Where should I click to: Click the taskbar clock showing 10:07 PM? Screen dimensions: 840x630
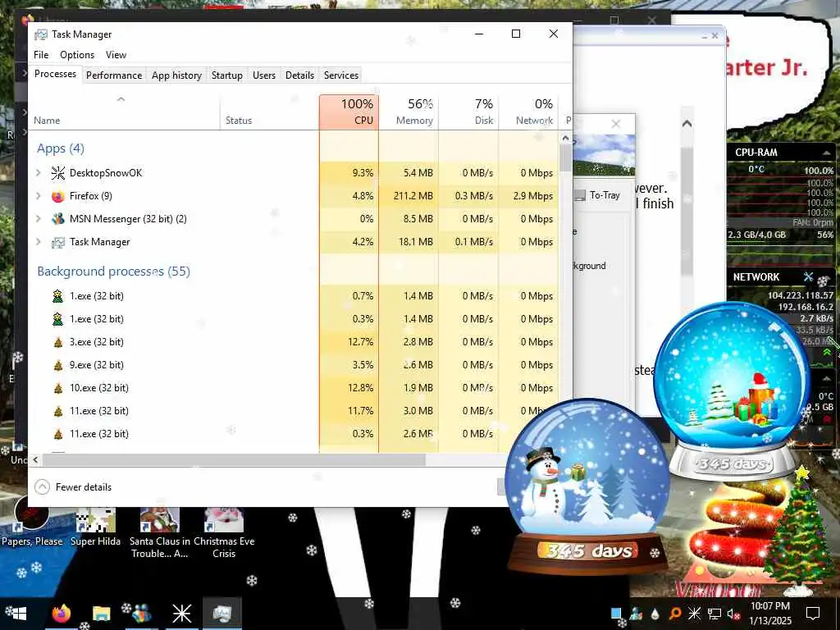[x=769, y=614]
